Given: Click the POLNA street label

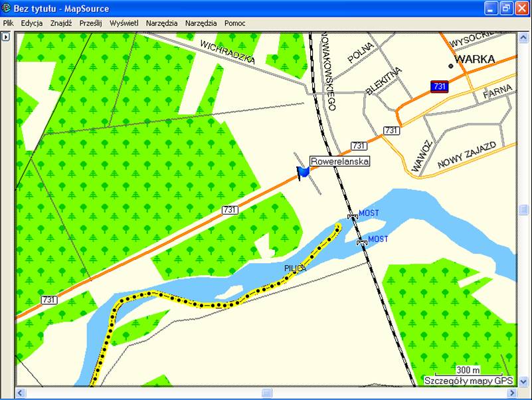Looking at the screenshot, I should click(361, 52).
